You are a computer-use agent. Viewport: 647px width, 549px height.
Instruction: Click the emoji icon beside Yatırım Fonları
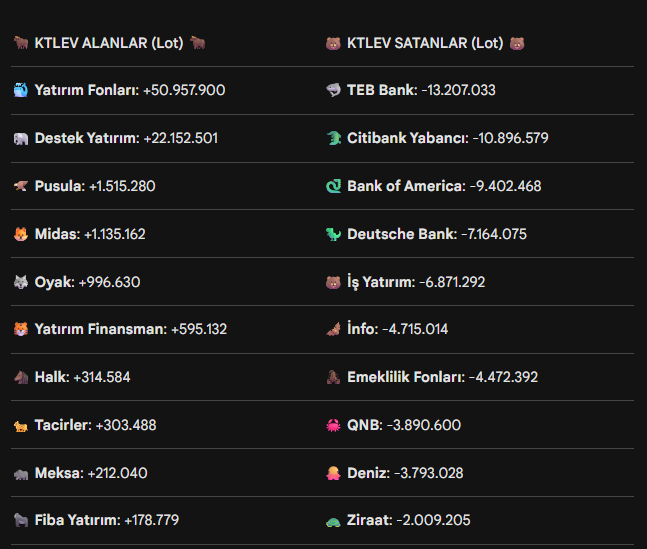(21, 90)
